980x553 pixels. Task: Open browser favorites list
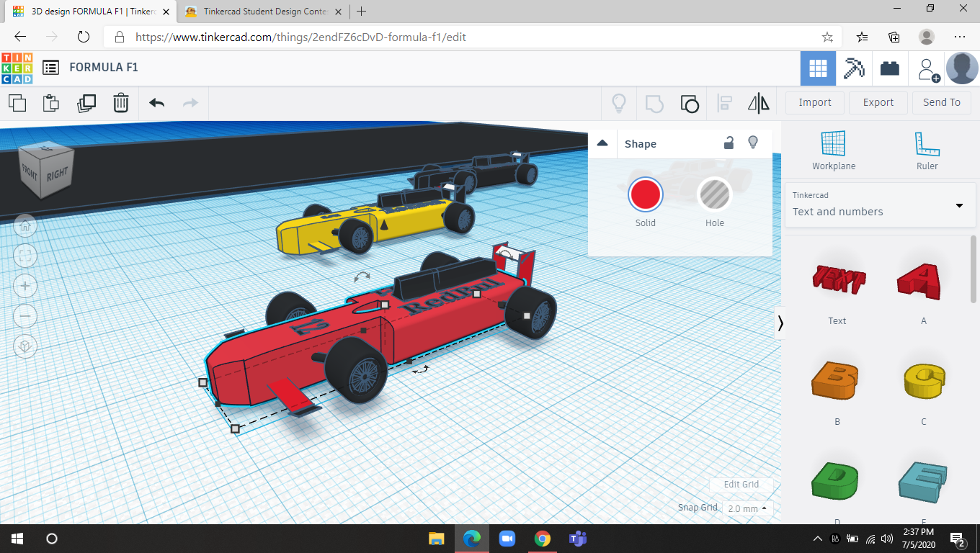[x=863, y=37]
